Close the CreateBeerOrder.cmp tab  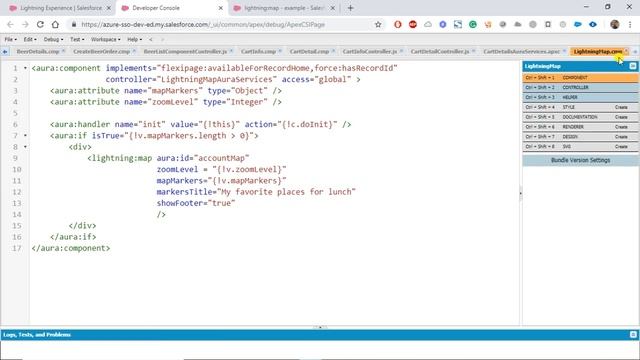point(133,51)
